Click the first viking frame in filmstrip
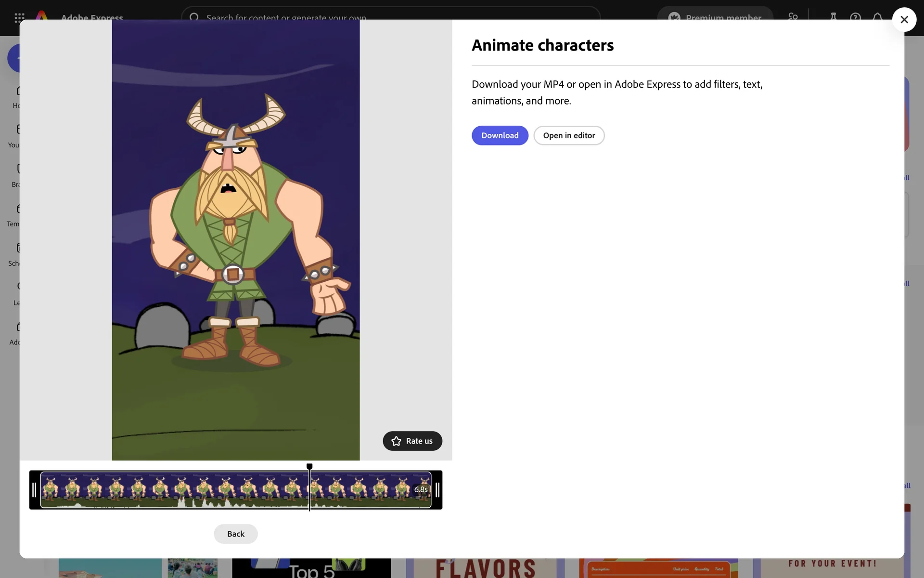 (51, 488)
